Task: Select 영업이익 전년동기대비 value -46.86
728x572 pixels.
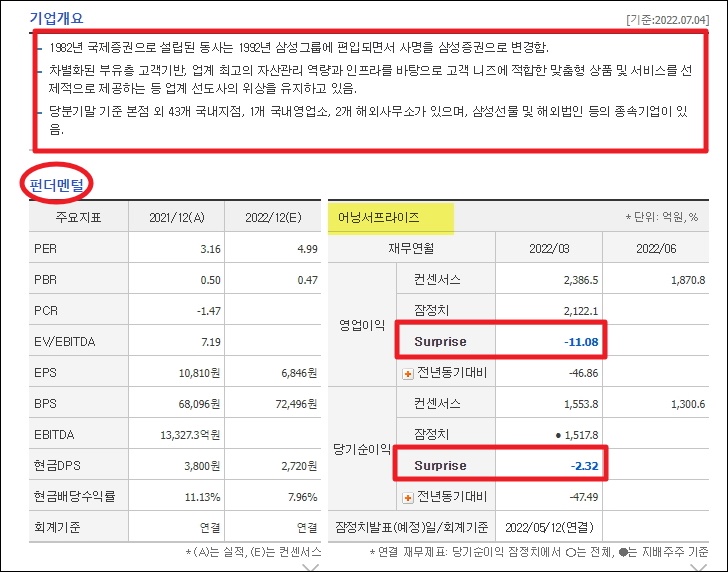Action: pos(584,373)
